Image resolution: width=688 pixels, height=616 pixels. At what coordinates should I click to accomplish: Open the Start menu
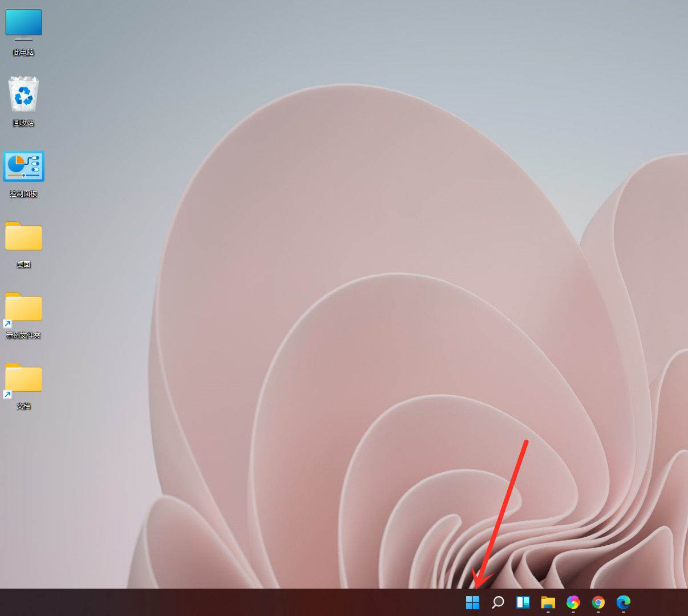point(472,602)
